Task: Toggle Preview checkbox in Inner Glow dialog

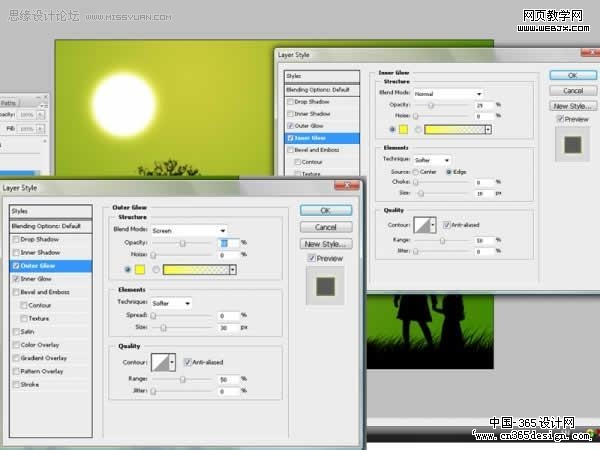Action: (x=560, y=119)
